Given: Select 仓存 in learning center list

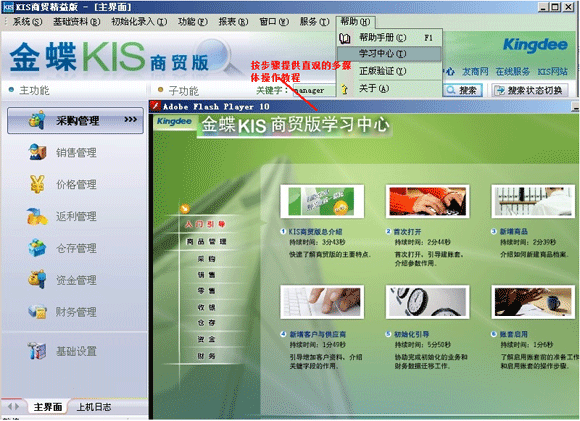Looking at the screenshot, I should (206, 323).
